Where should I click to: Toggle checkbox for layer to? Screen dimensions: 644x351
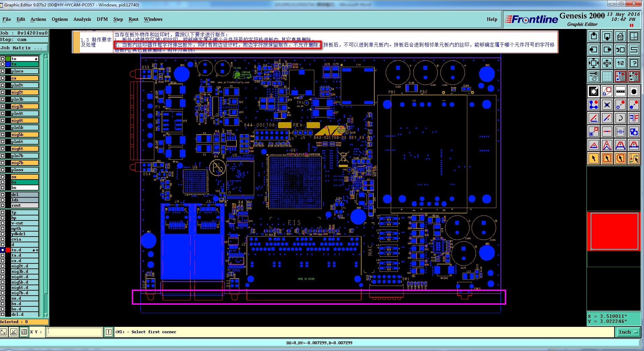(x=3, y=59)
